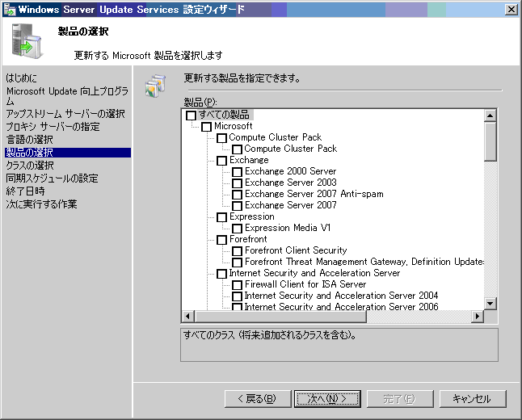Select Internet Security and Acceleration Server 2004 label
The image size is (522, 420).
tap(342, 296)
